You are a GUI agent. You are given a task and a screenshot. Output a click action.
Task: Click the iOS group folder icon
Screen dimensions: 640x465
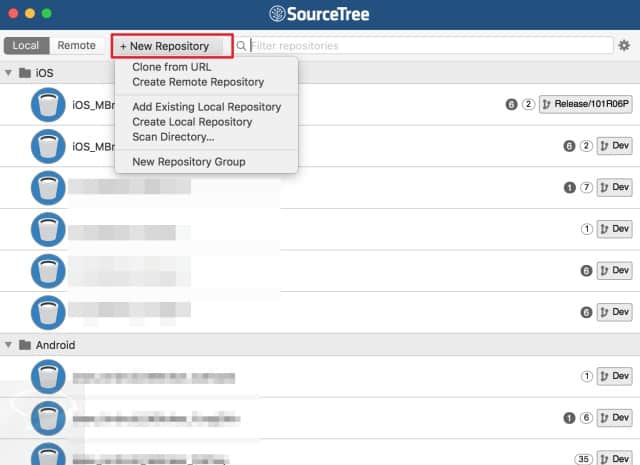(25, 73)
